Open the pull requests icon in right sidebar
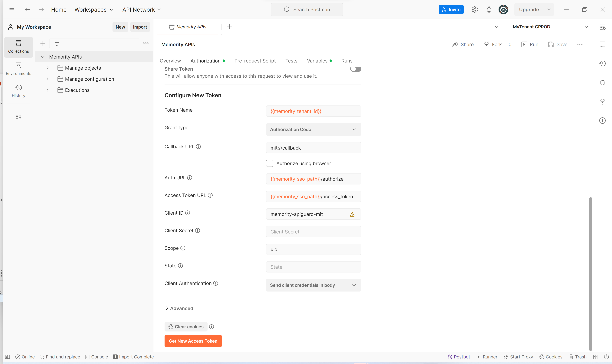Image resolution: width=612 pixels, height=364 pixels. coord(602,82)
